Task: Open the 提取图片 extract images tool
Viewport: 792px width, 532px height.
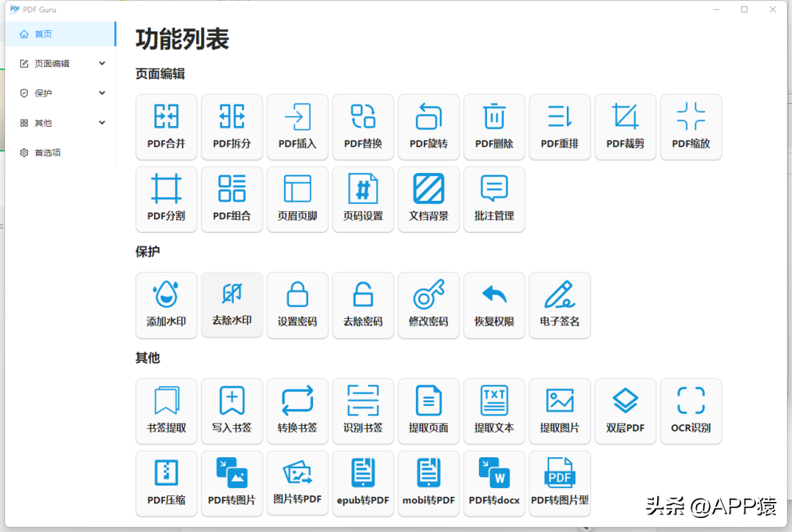Action: [560, 411]
